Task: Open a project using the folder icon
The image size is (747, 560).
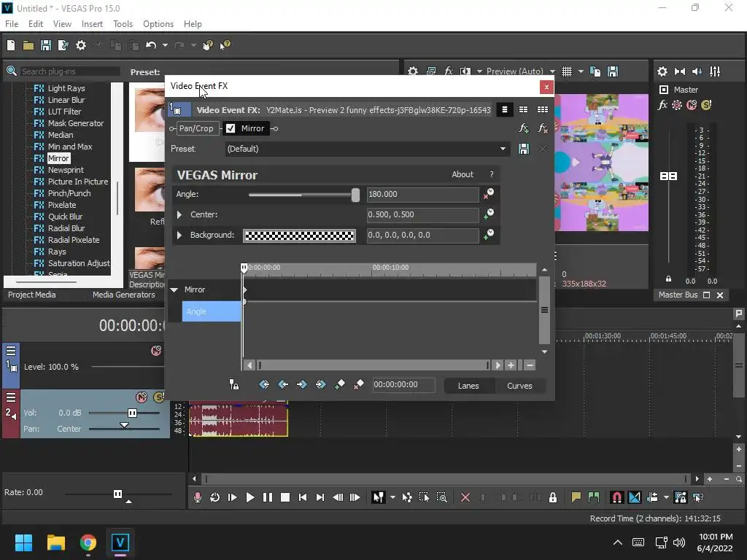Action: click(x=28, y=45)
